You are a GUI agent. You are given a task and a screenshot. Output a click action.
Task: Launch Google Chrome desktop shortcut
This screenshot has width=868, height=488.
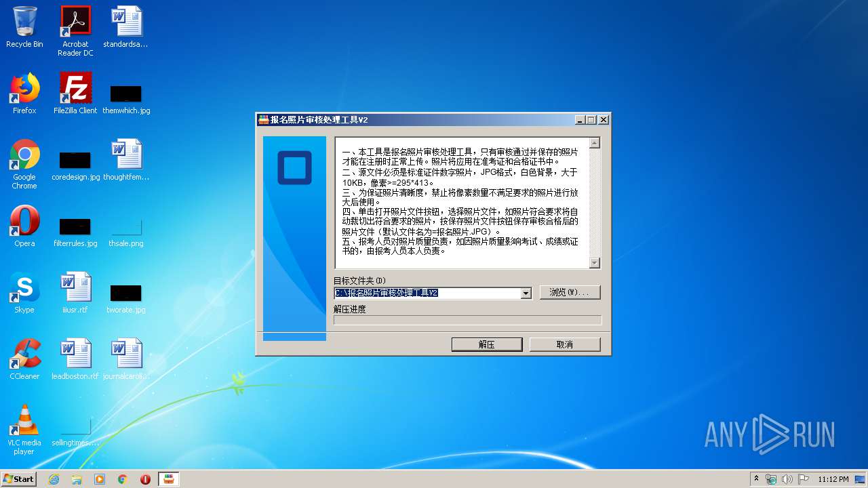24,165
